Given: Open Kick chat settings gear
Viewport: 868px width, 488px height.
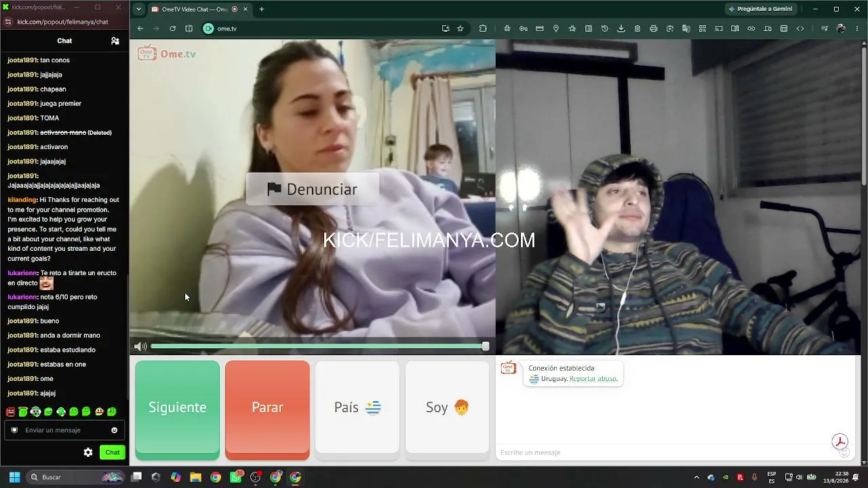Looking at the screenshot, I should click(88, 452).
